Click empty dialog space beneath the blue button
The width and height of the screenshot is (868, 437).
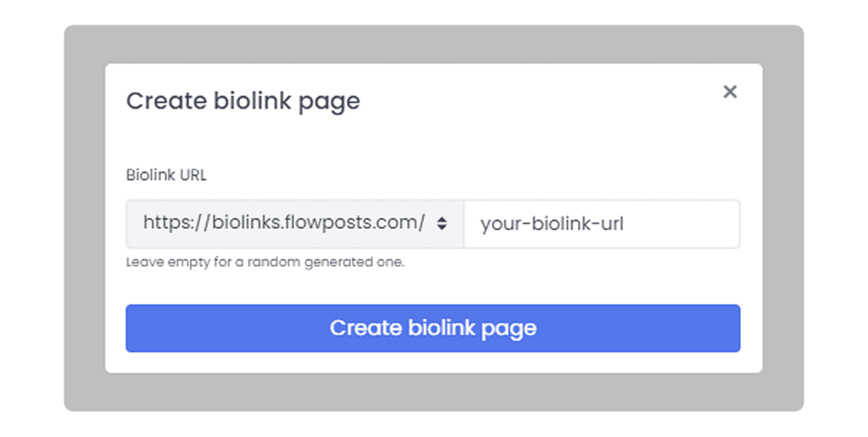pyautogui.click(x=433, y=362)
